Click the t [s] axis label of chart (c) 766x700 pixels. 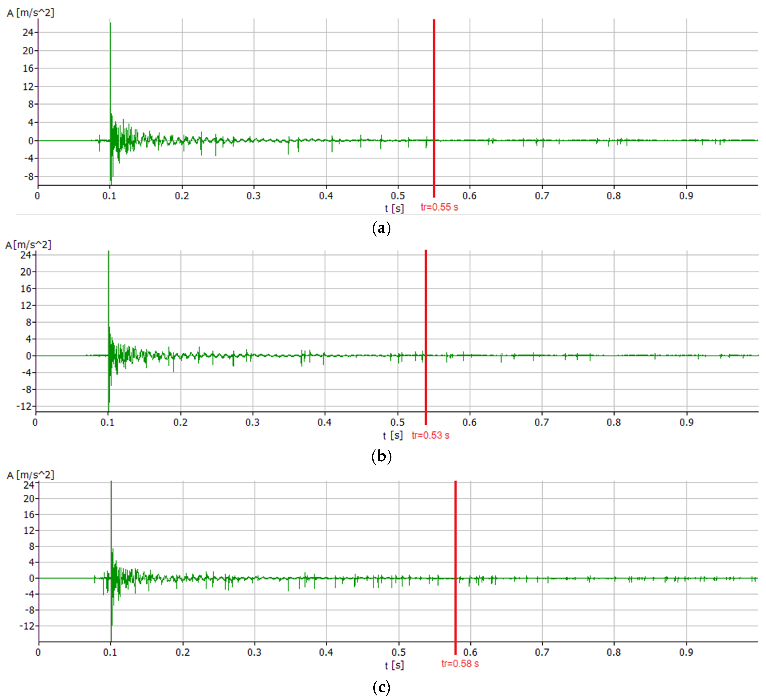coord(394,665)
